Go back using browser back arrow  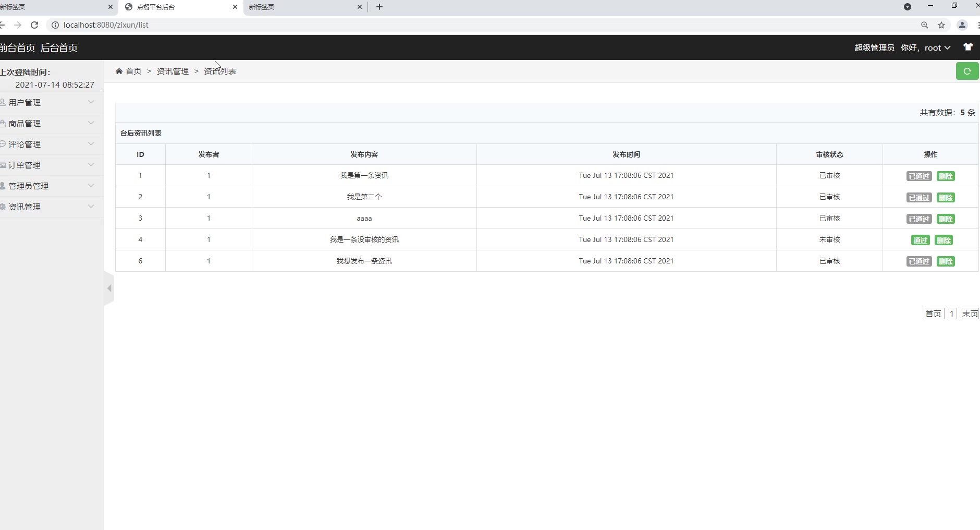tap(2, 25)
